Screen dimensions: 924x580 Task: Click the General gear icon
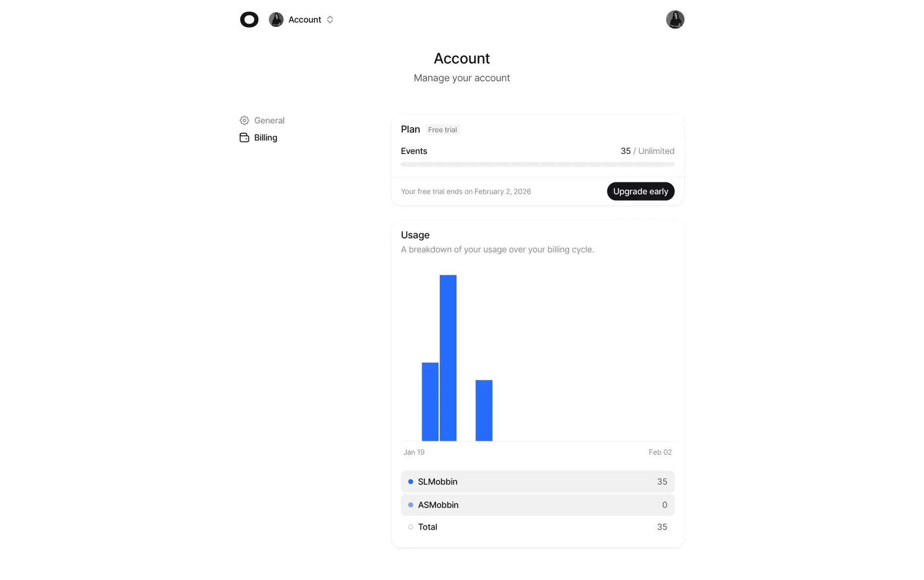244,120
